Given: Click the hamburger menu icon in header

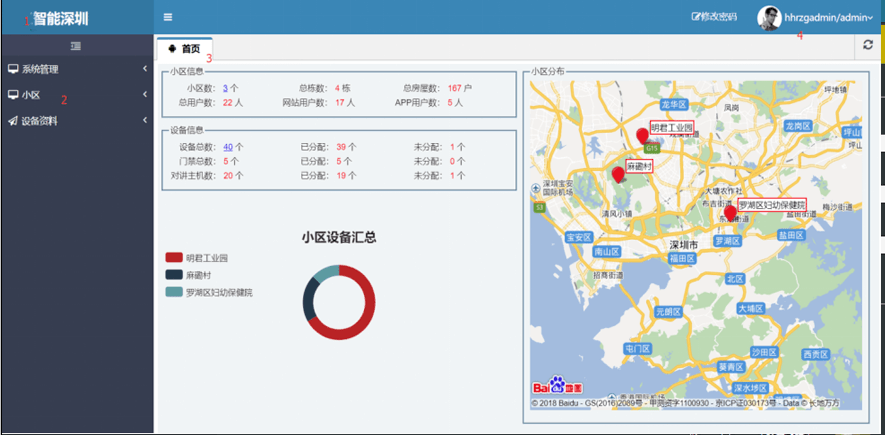Looking at the screenshot, I should pyautogui.click(x=168, y=17).
